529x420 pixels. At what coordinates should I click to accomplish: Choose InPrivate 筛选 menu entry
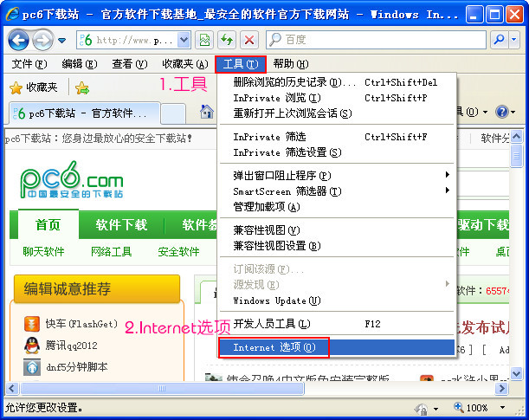pos(337,137)
